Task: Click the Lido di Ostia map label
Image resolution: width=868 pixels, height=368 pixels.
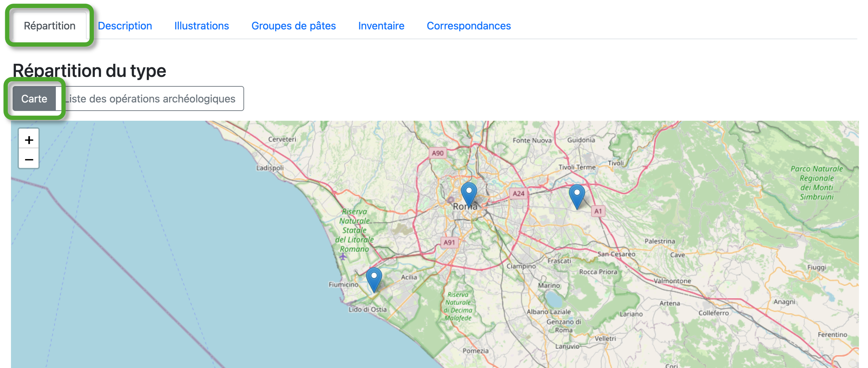Action: pos(367,309)
